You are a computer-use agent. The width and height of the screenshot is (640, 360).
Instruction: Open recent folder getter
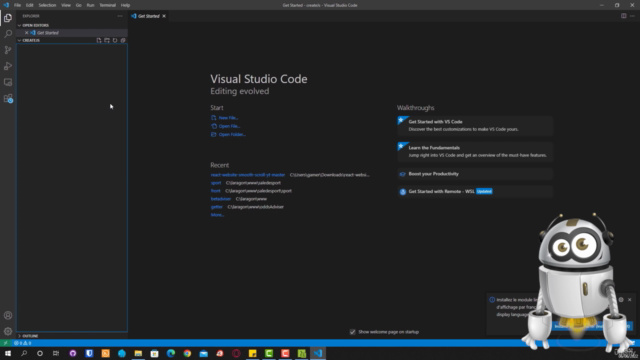coord(217,207)
